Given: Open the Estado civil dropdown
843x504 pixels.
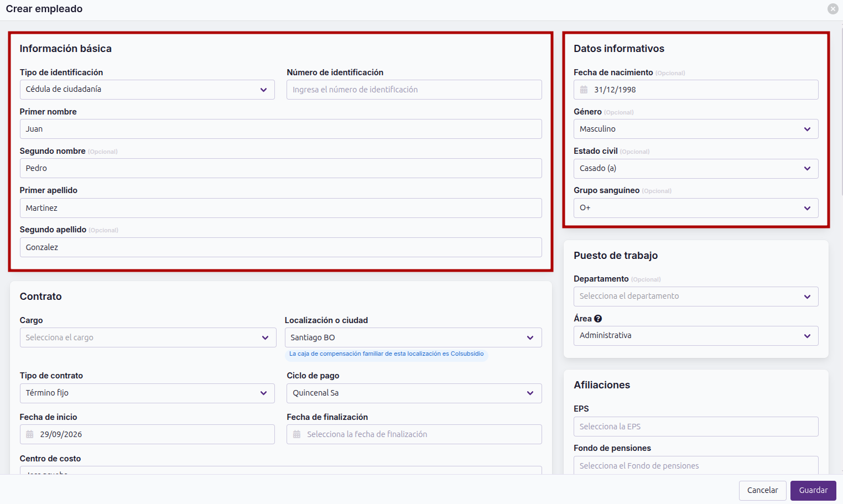Looking at the screenshot, I should (x=696, y=168).
